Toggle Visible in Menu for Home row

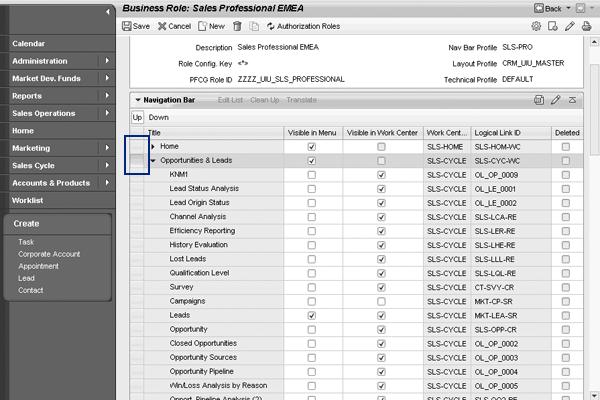click(x=312, y=146)
